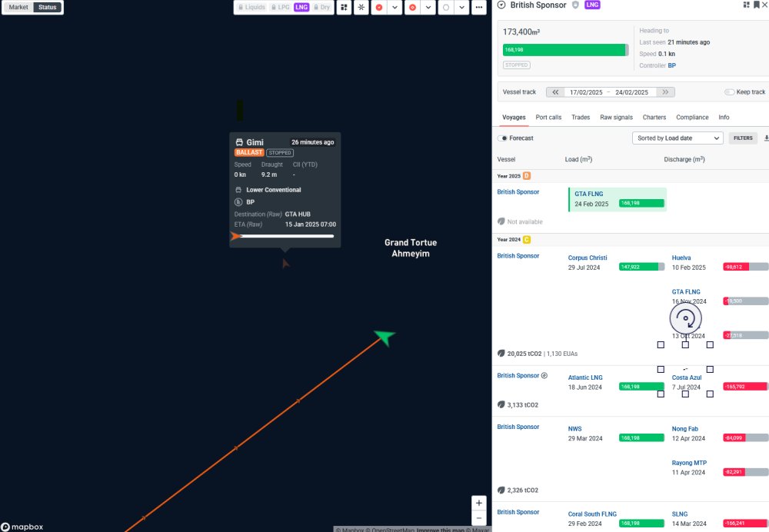Click the Year 2024 yellow C badge
This screenshot has height=532, width=769.
click(527, 240)
